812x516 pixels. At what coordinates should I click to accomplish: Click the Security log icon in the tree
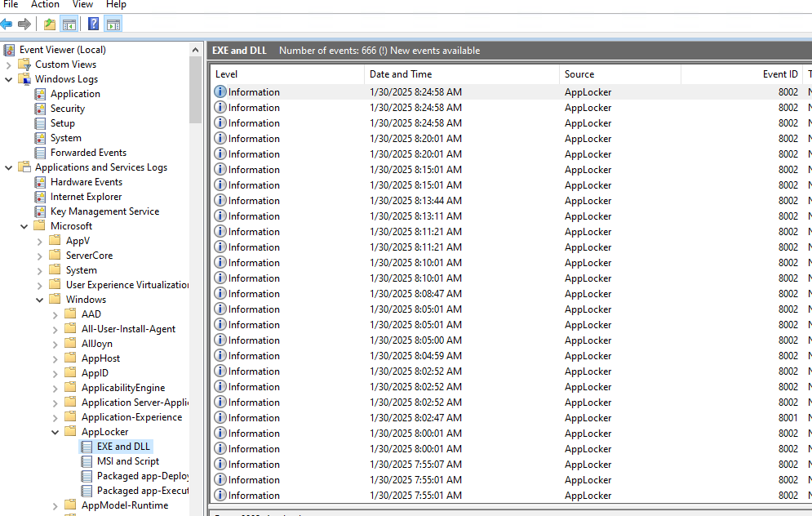(x=38, y=108)
